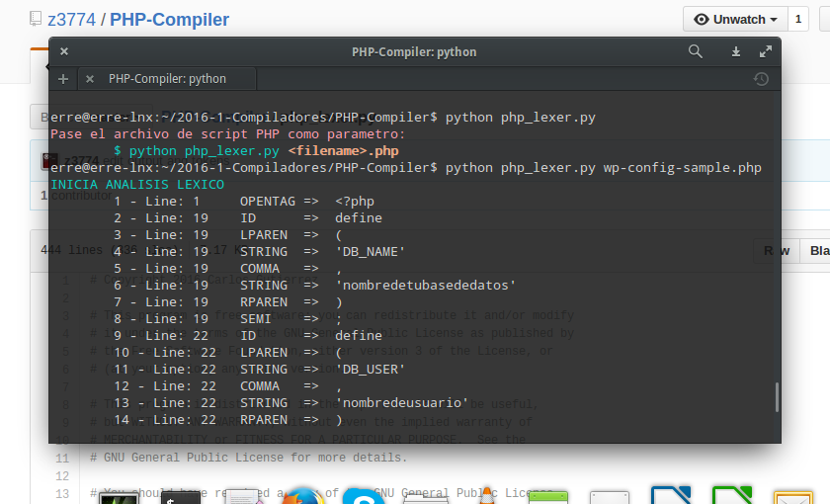
Task: Click the terminal title 'PHP-Compiler: python'
Action: pyautogui.click(x=414, y=51)
